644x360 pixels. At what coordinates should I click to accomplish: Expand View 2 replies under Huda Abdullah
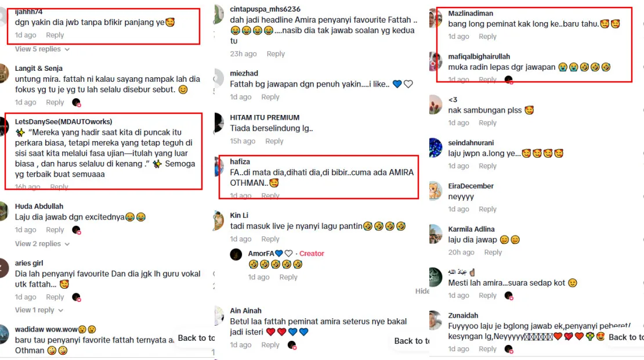(42, 244)
